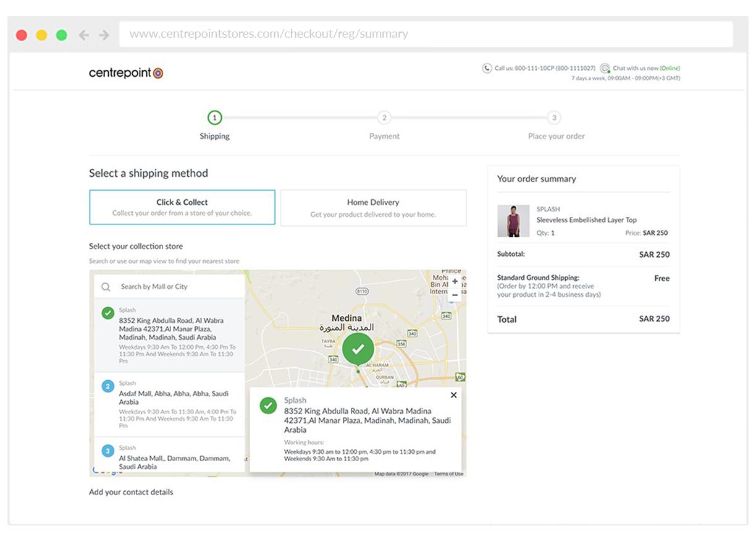Click the search magnifier in the store search bar
This screenshot has height=544, width=756.
(106, 286)
